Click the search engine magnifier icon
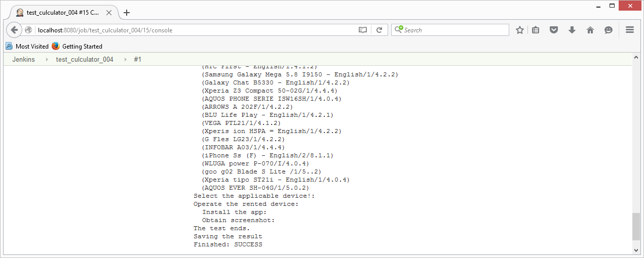644x258 pixels. (399, 30)
